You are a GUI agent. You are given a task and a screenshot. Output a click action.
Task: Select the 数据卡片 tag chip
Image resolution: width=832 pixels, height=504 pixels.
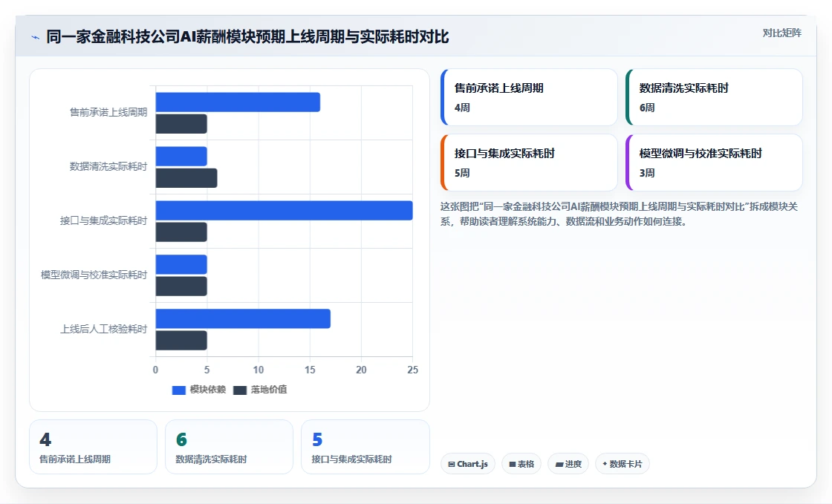click(622, 464)
